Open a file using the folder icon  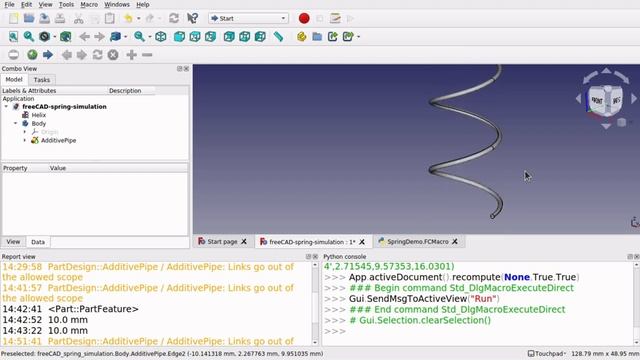[29, 18]
